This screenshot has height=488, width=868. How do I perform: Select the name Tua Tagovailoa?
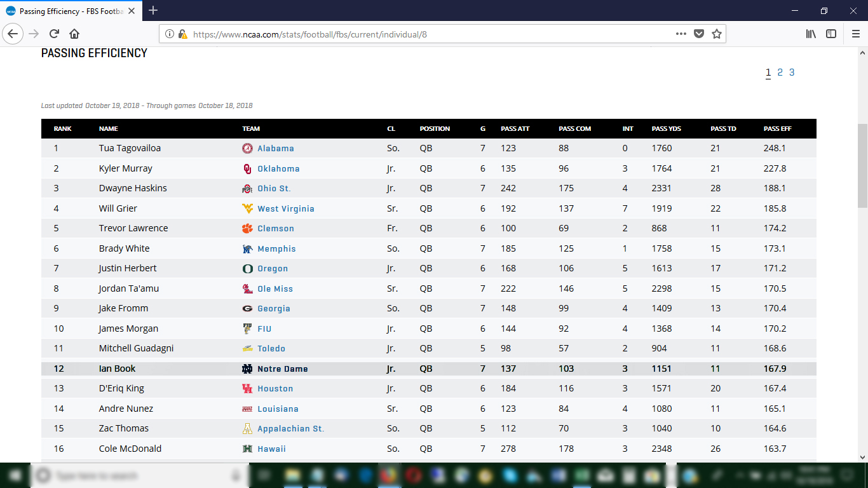tap(130, 148)
